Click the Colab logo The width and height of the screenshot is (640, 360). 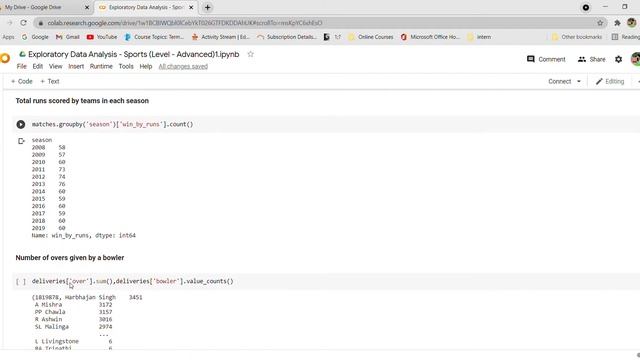(x=5, y=58)
